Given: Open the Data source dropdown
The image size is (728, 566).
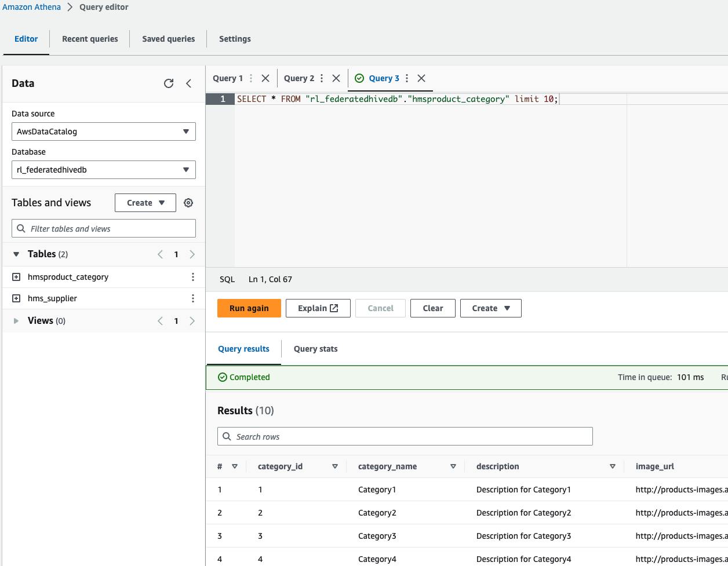Looking at the screenshot, I should coord(104,132).
